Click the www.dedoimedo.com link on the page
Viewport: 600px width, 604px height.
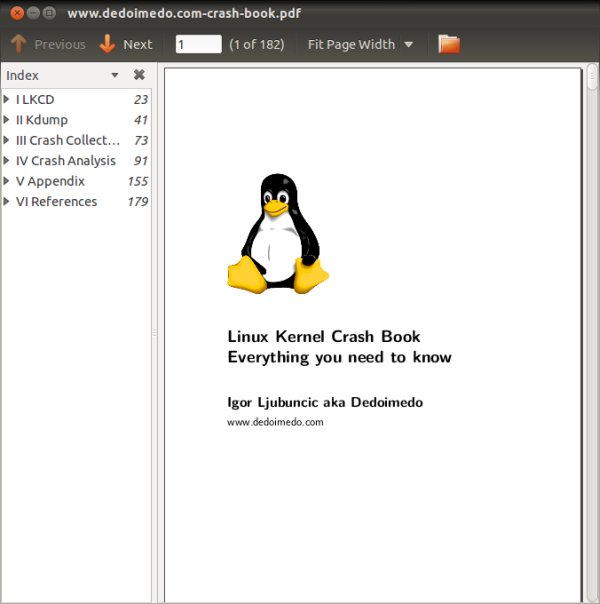click(x=275, y=422)
